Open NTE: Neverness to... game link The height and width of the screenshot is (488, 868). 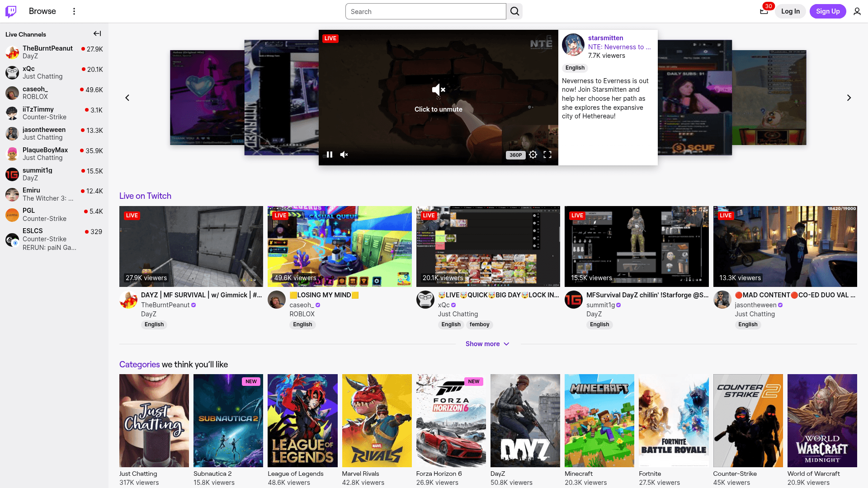pyautogui.click(x=619, y=47)
